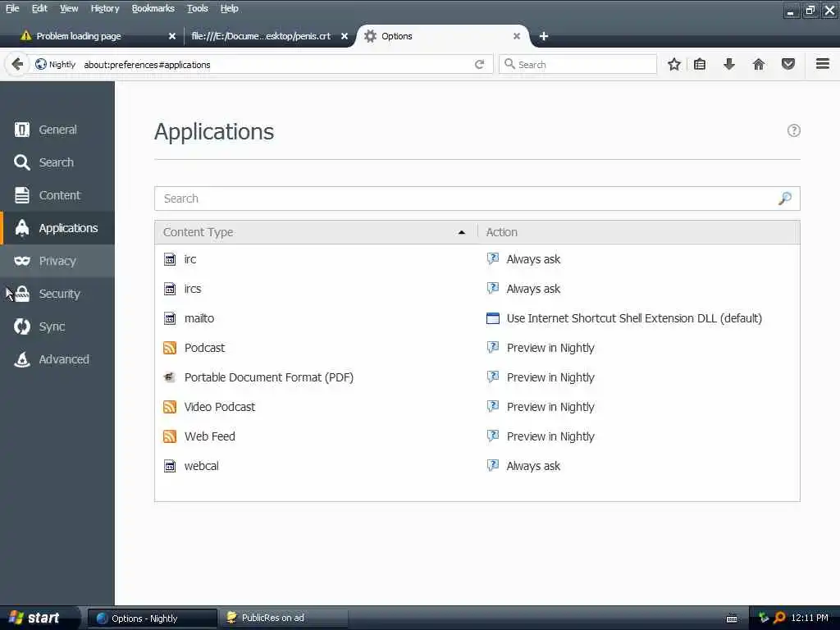Click the toolbar Search box

pos(577,64)
